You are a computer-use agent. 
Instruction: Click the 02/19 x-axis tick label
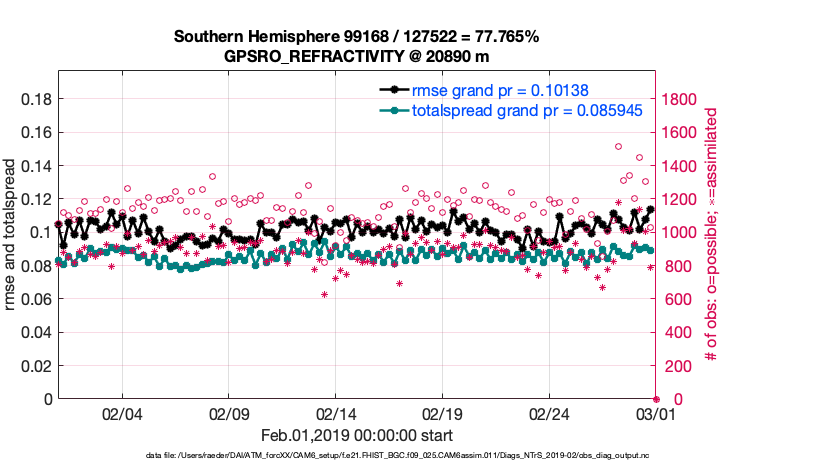(x=442, y=413)
